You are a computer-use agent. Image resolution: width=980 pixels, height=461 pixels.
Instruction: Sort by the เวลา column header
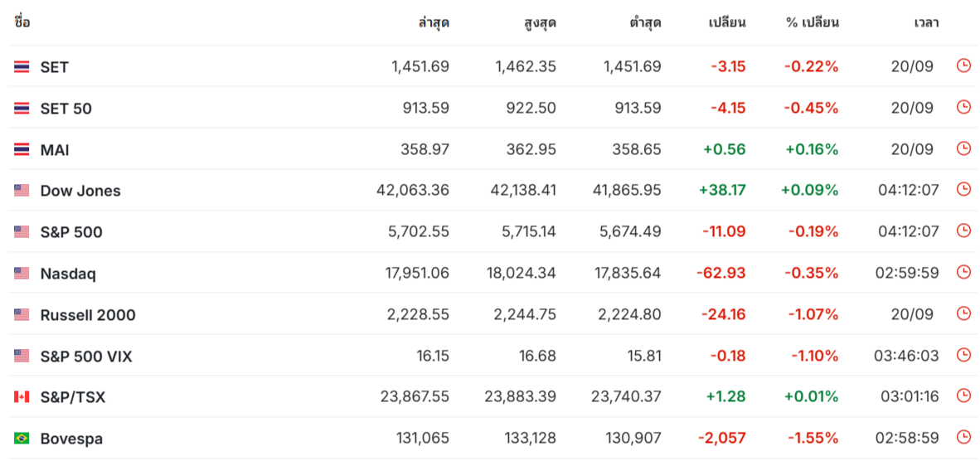(x=925, y=22)
